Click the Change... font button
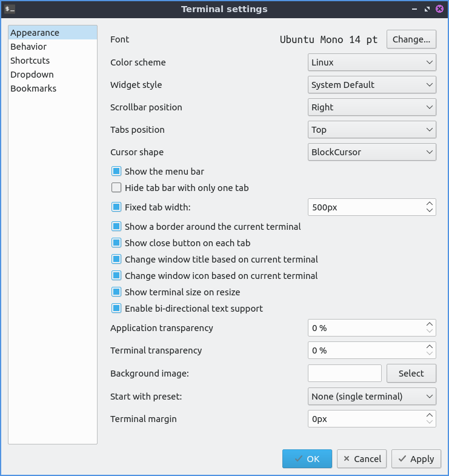The width and height of the screenshot is (449, 476). pyautogui.click(x=411, y=39)
